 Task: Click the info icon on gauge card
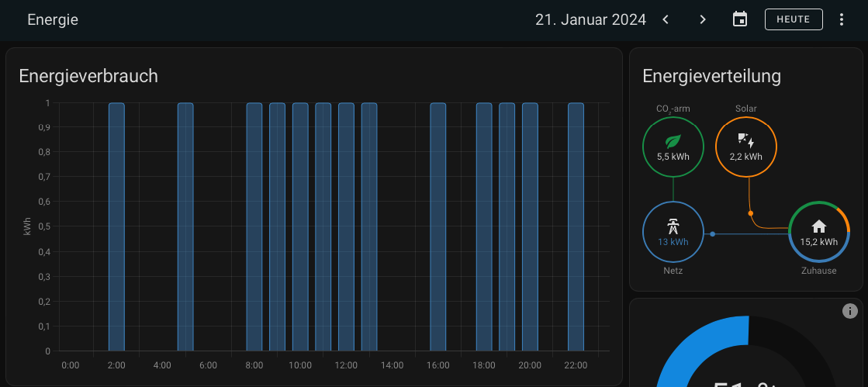849,311
